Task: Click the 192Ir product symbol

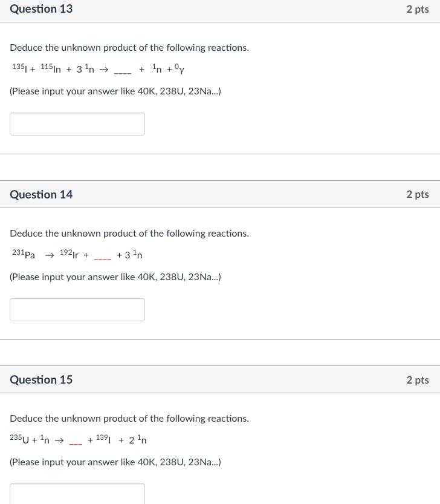Action: click(x=71, y=255)
